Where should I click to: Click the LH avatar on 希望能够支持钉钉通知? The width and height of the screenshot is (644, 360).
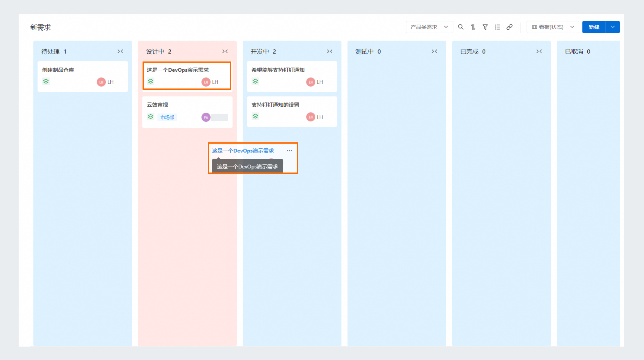311,82
